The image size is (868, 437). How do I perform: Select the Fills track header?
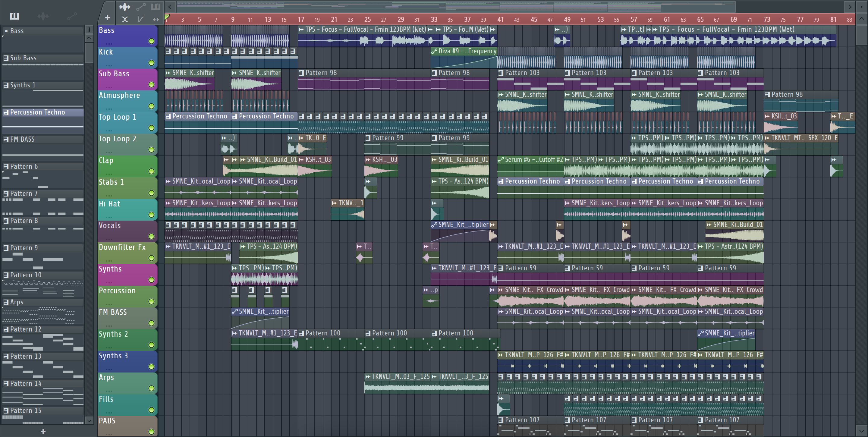[127, 405]
